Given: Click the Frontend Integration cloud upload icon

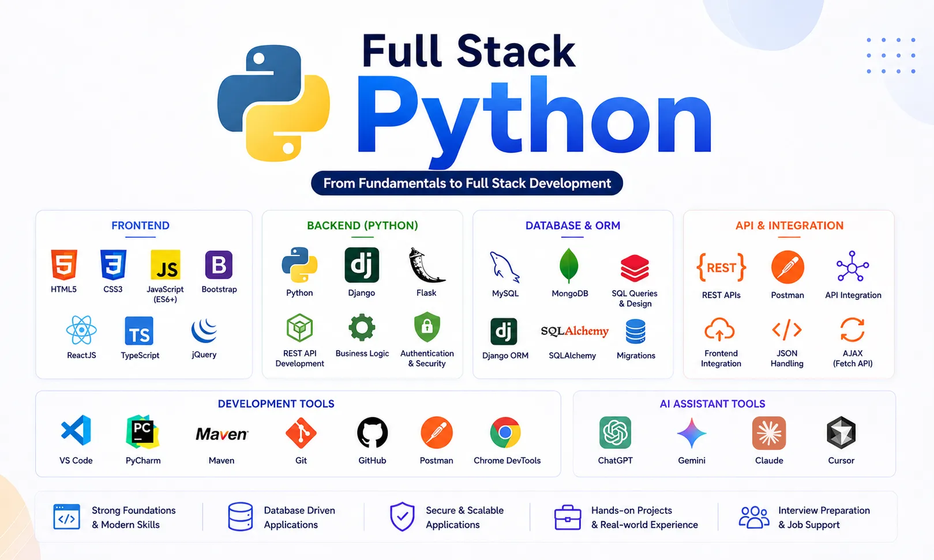Looking at the screenshot, I should point(719,330).
